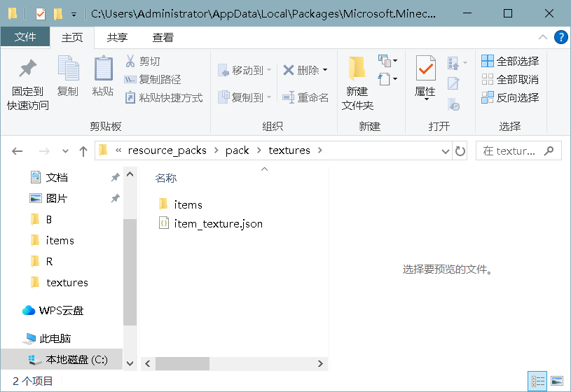Image resolution: width=571 pixels, height=392 pixels.
Task: Collapse the ribbon with the chevron
Action: 542,37
